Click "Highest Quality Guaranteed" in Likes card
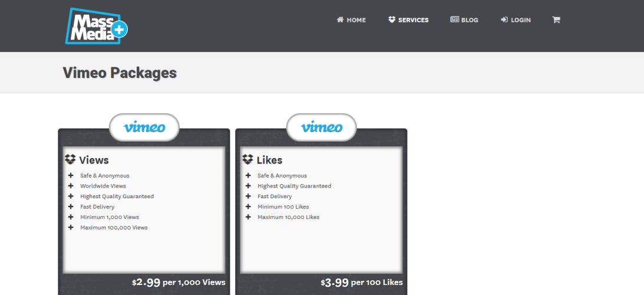 pos(295,186)
